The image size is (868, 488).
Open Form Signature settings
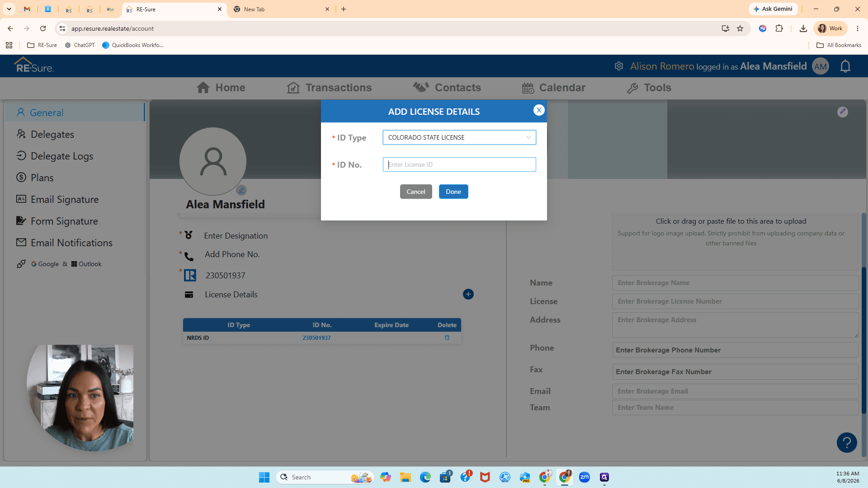pyautogui.click(x=57, y=221)
